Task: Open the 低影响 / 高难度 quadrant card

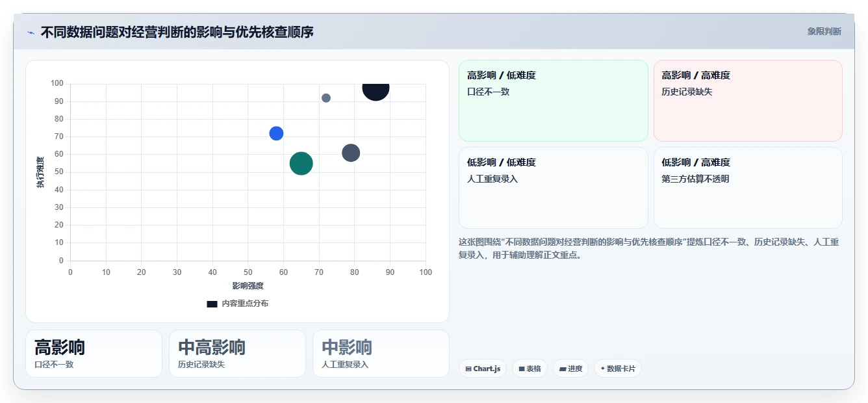Action: tap(748, 188)
